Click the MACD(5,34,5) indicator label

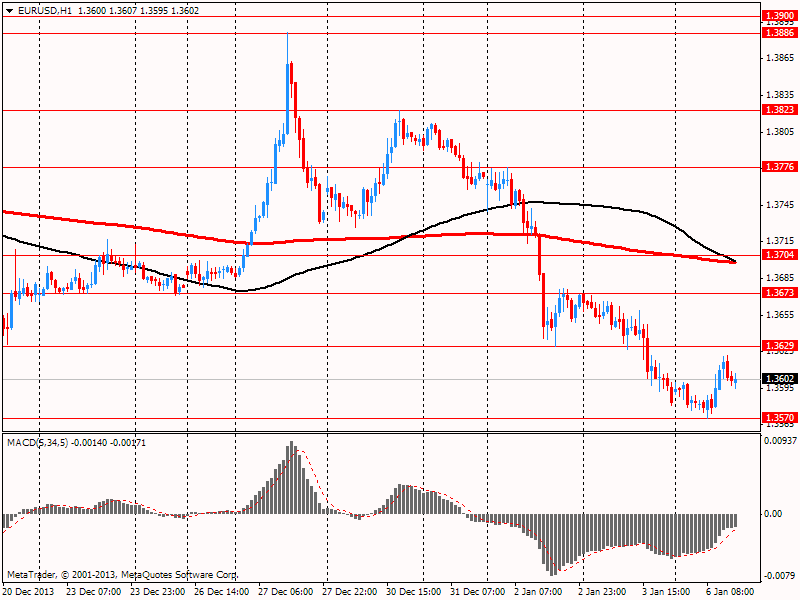pyautogui.click(x=37, y=443)
